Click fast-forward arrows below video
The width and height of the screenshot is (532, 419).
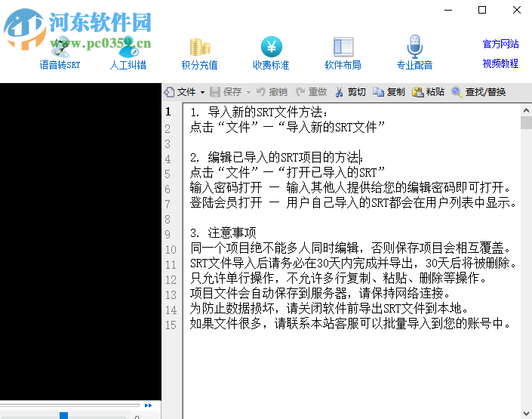click(148, 405)
